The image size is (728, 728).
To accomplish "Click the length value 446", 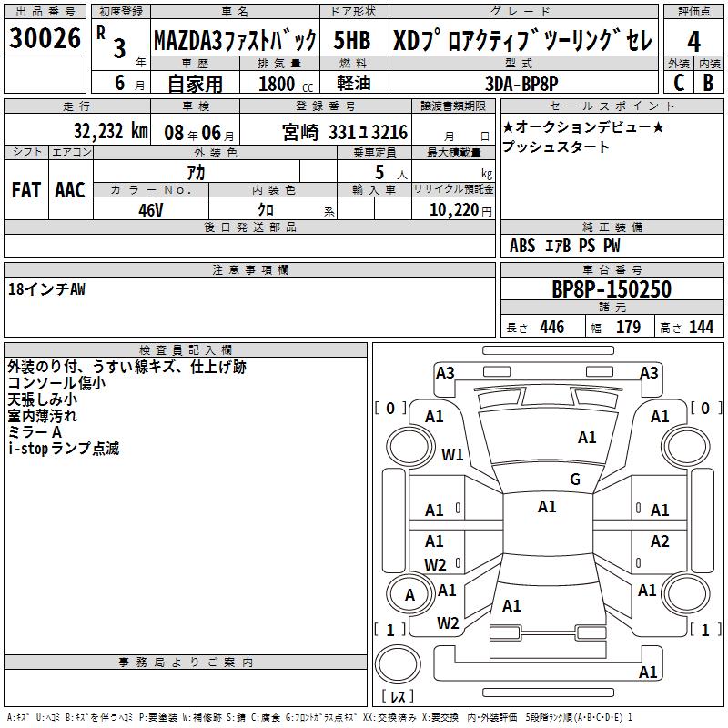I will point(552,327).
